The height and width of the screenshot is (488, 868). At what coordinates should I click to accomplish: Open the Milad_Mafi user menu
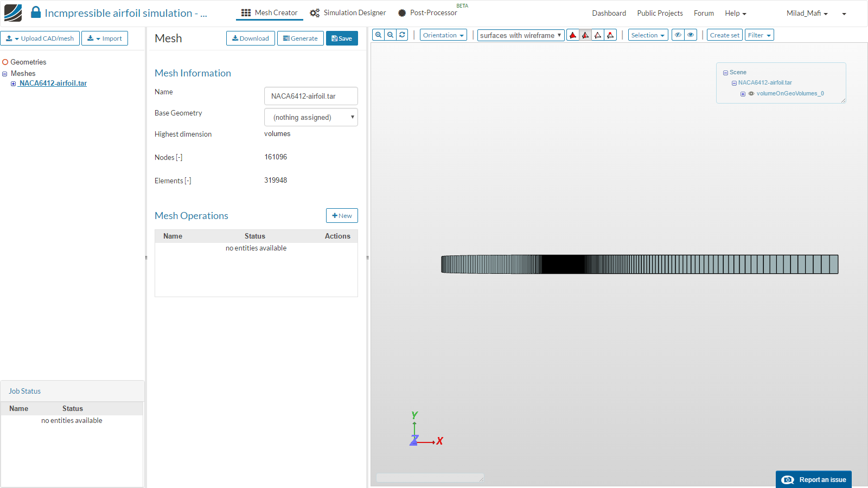coord(807,13)
